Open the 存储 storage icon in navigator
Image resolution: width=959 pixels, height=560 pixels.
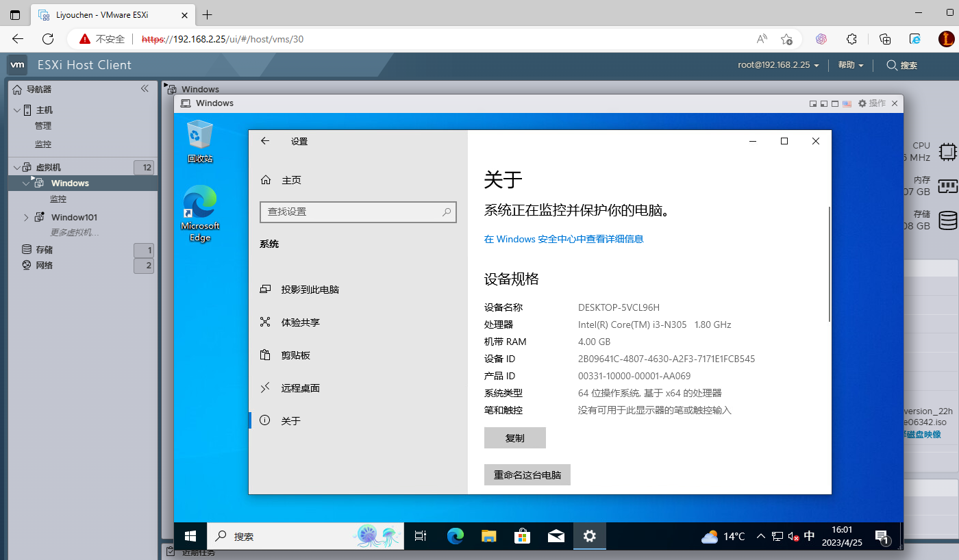27,250
